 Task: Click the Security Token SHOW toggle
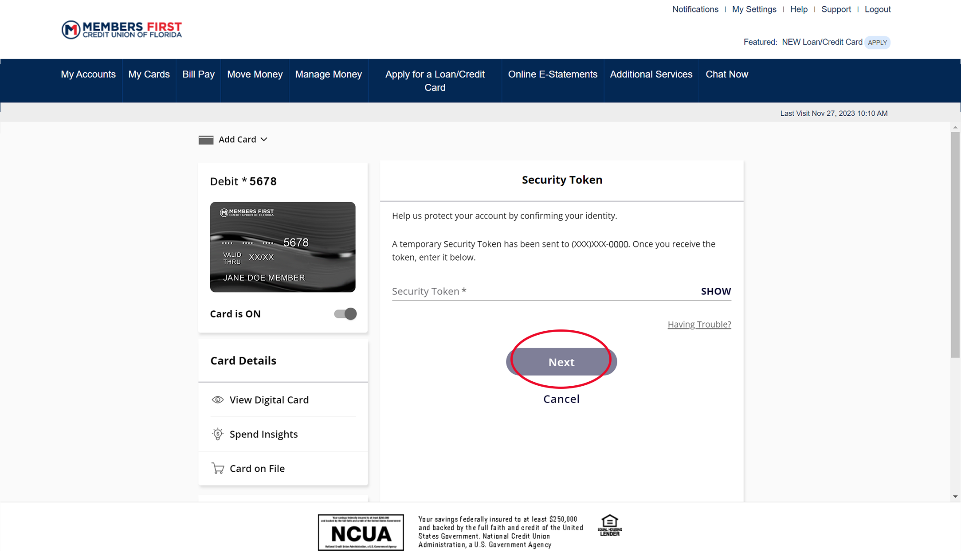(x=716, y=291)
